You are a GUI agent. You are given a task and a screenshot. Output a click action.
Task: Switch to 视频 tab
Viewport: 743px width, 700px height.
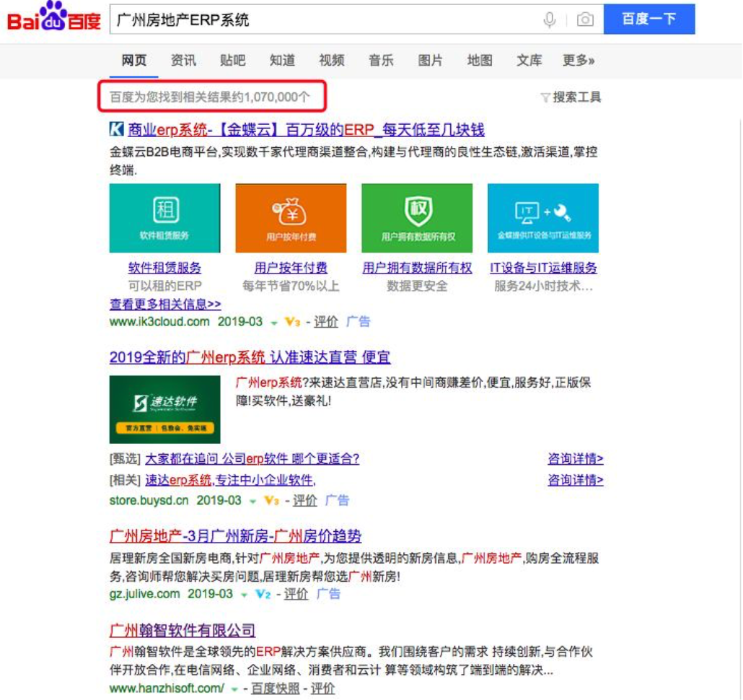pos(332,60)
